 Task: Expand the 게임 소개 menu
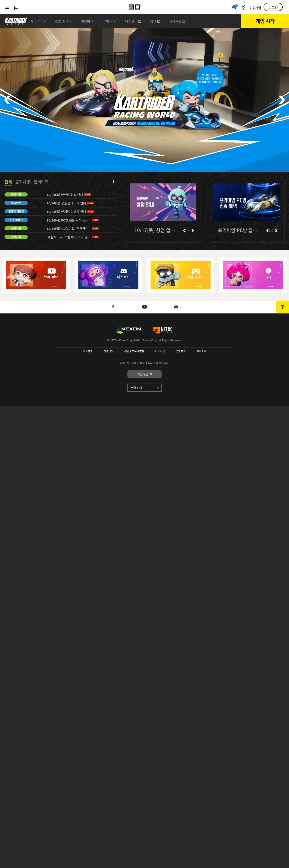63,21
